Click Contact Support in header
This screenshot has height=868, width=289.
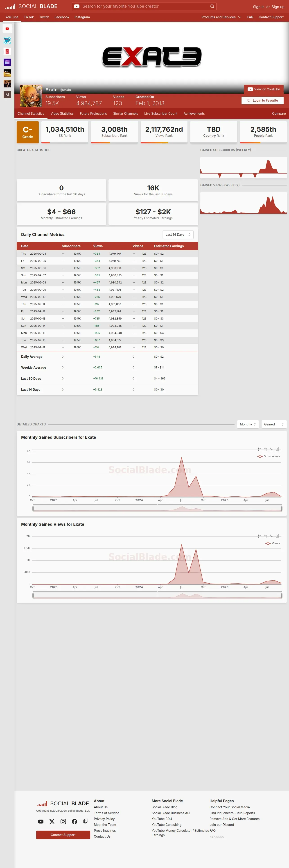[271, 17]
